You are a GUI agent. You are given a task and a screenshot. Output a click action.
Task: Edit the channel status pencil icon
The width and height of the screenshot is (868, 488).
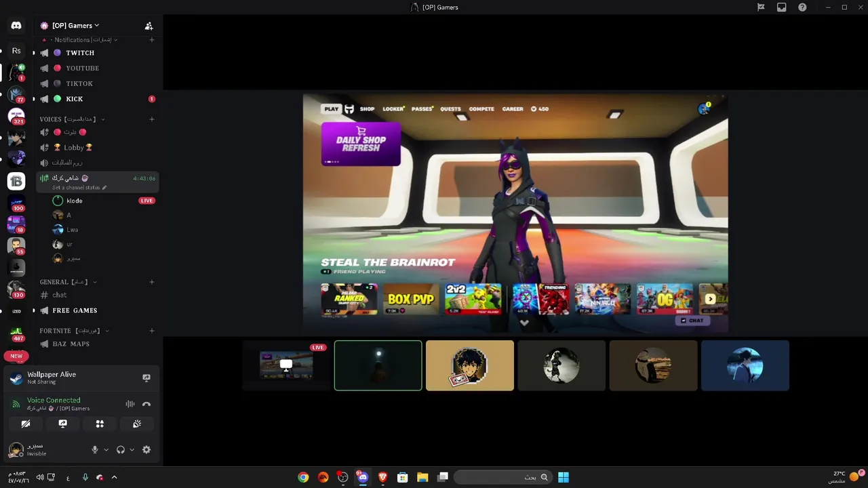[104, 188]
